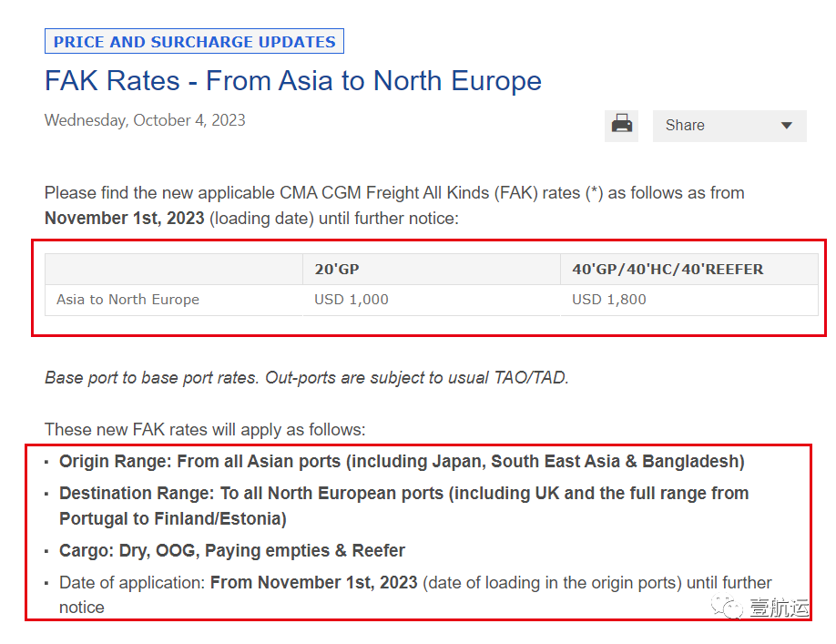Click the WeChat logo in the watermark
The height and width of the screenshot is (644, 836).
[731, 608]
